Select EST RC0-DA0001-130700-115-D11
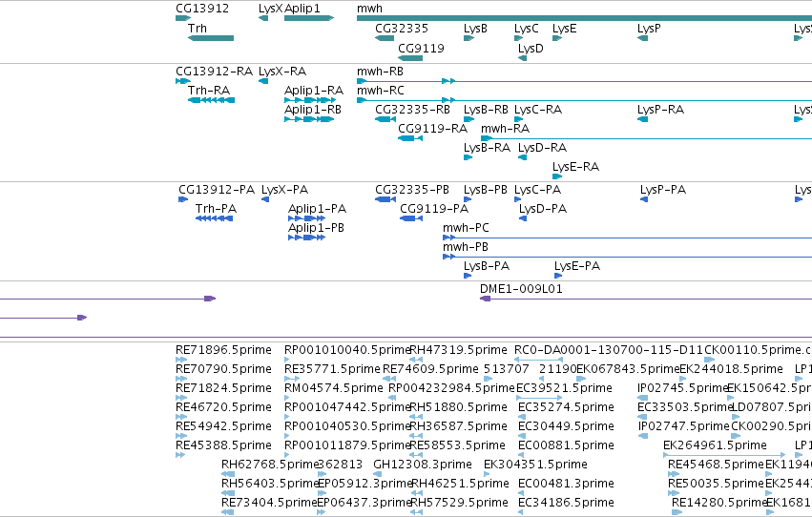This screenshot has width=812, height=517. (609, 350)
